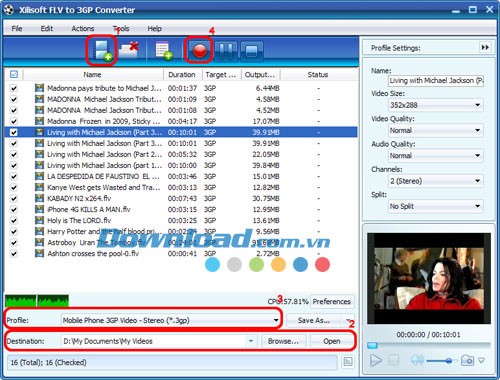Viewport: 500px width, 380px height.
Task: Uncheck LA DESPEDIDA DE FAUSTINO row checkbox
Action: click(14, 176)
